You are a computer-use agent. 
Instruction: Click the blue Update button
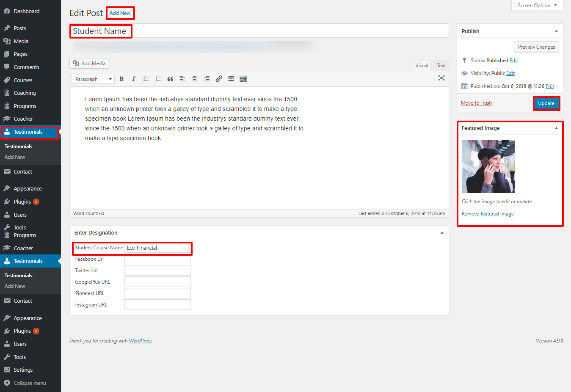click(546, 103)
